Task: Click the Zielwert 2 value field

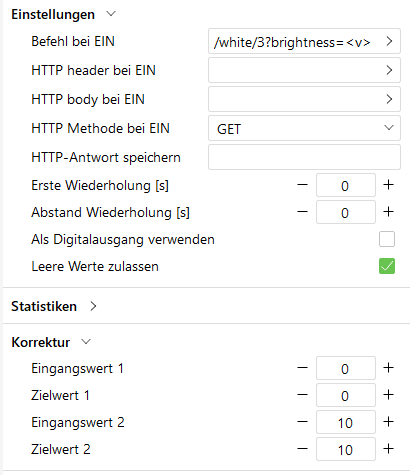Action: click(x=346, y=449)
